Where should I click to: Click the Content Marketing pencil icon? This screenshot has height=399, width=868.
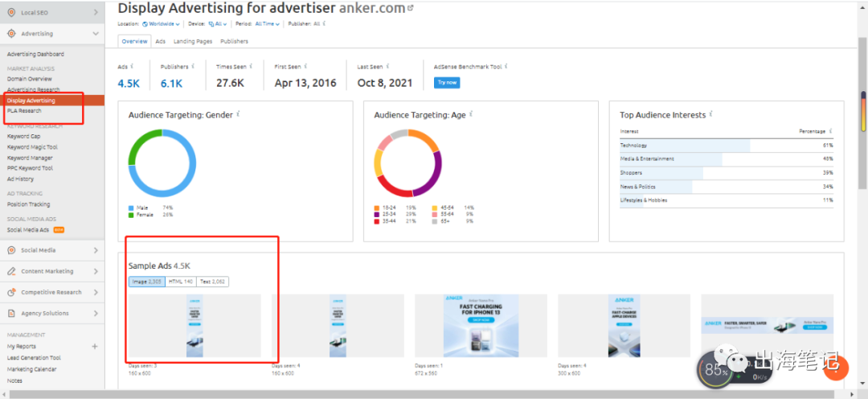pos(11,272)
